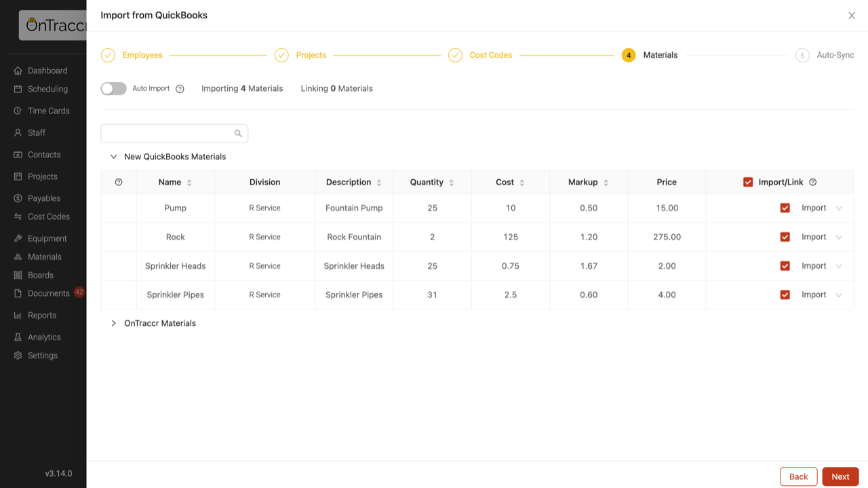Viewport: 868px width, 488px height.
Task: Click the quantity 31 cell
Action: pyautogui.click(x=432, y=295)
